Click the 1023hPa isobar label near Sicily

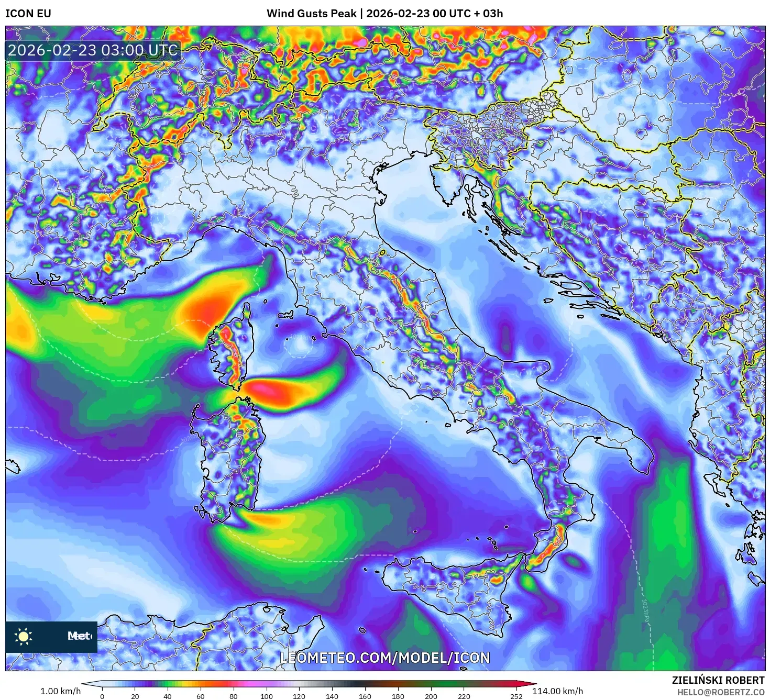coord(645,610)
